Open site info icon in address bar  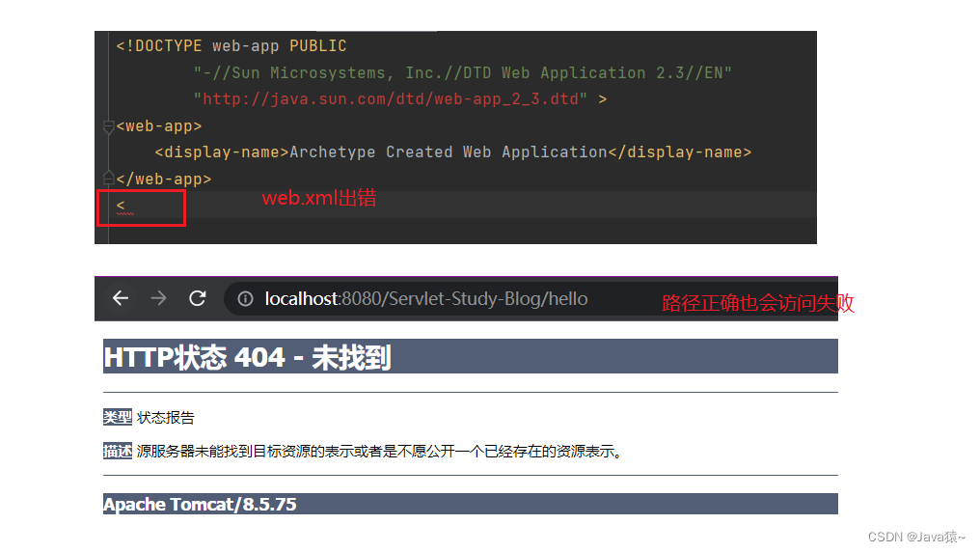click(245, 299)
